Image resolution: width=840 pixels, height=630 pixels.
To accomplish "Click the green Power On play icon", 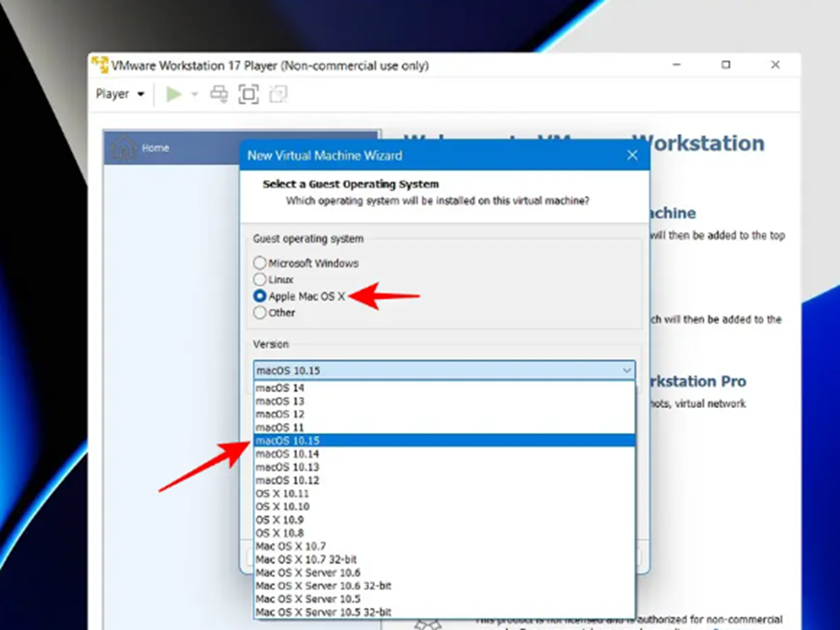I will pyautogui.click(x=173, y=94).
